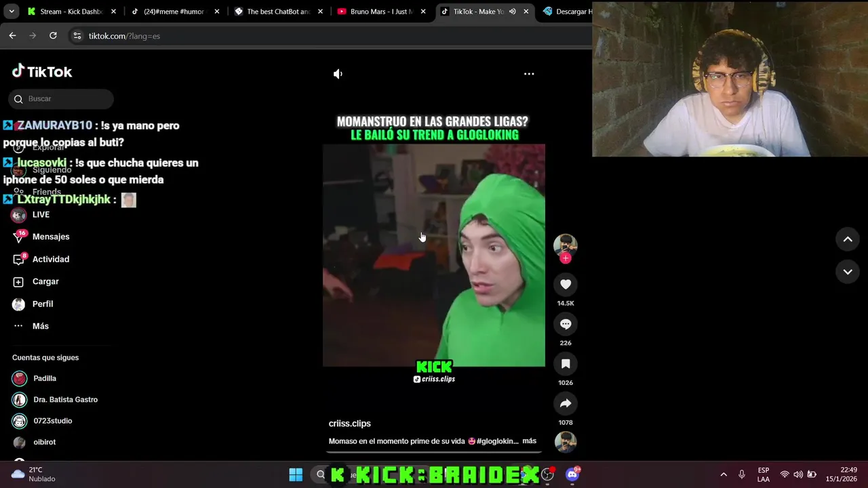This screenshot has width=868, height=488.
Task: Close The best ChatBot tab
Action: point(320,12)
